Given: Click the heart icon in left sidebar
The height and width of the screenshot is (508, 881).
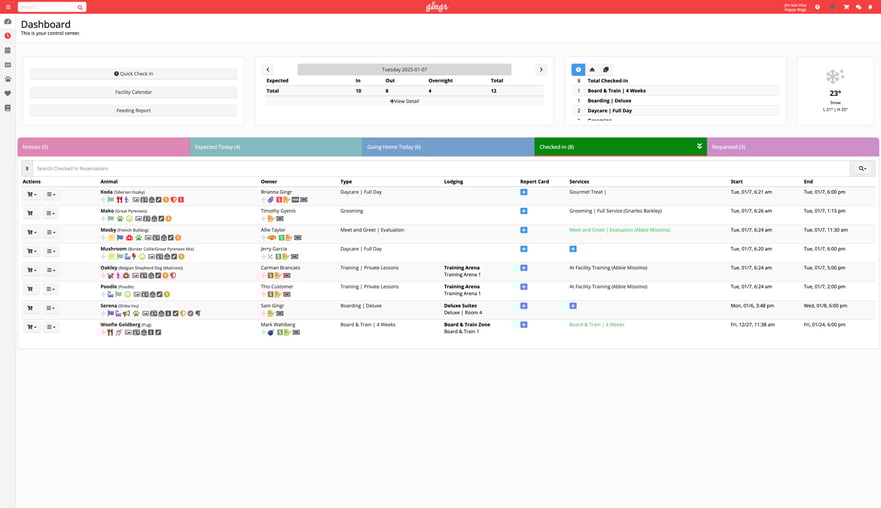Looking at the screenshot, I should pos(8,93).
